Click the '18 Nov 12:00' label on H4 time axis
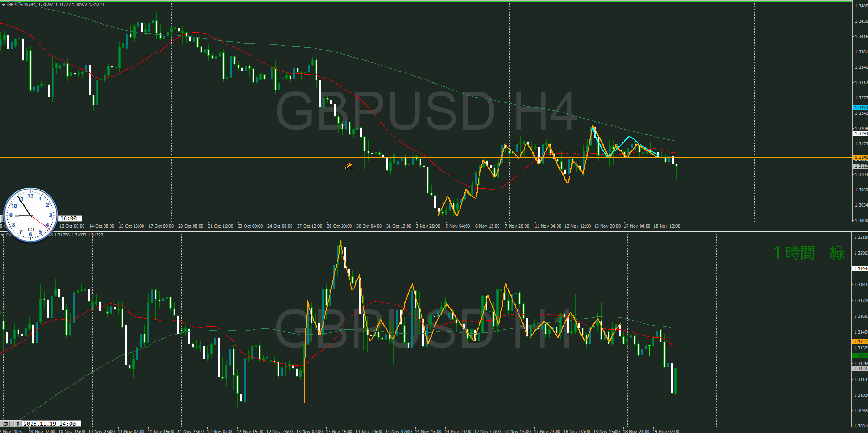The image size is (868, 433). point(667,226)
